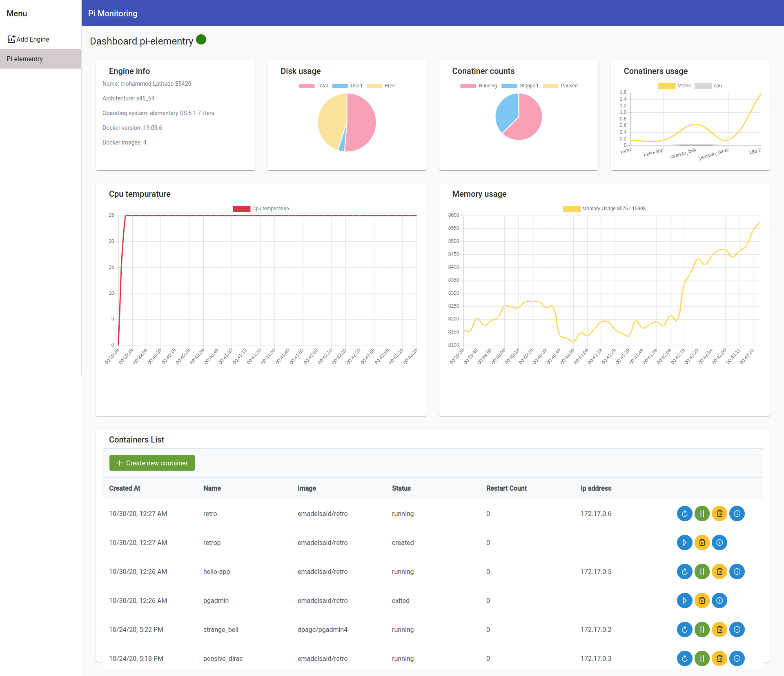Show info for retrop container
Screen dimensions: 784x676
(719, 543)
